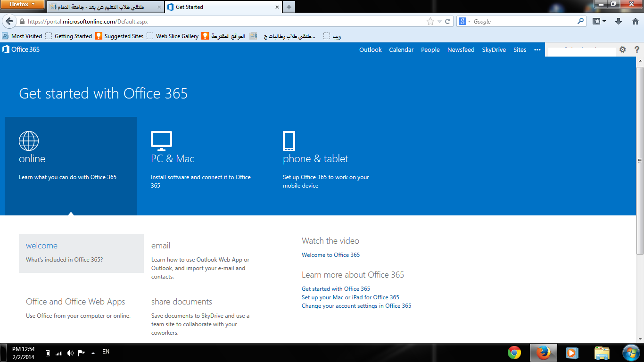Image resolution: width=644 pixels, height=362 pixels.
Task: Go to the Firefox home page icon
Action: point(636,21)
